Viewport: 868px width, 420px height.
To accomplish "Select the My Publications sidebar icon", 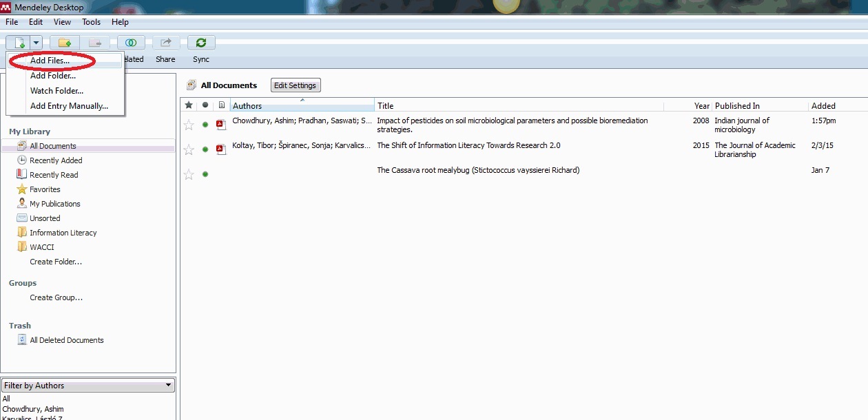I will pyautogui.click(x=21, y=203).
